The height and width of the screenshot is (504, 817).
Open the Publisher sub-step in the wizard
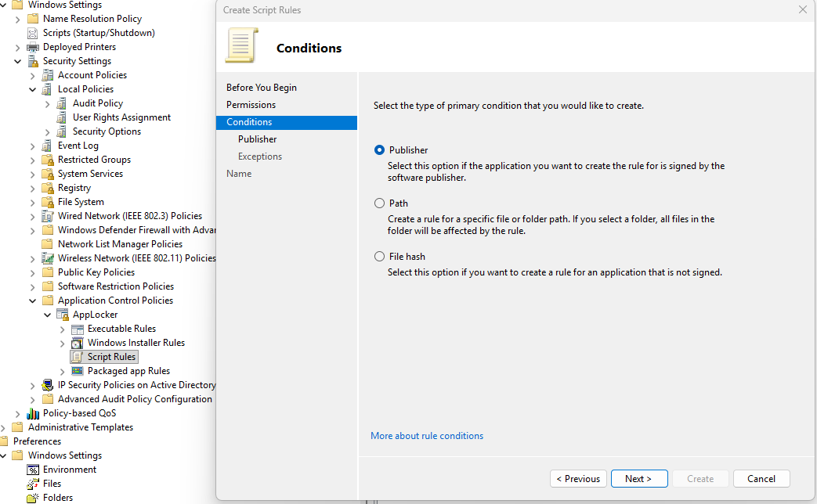pyautogui.click(x=258, y=139)
